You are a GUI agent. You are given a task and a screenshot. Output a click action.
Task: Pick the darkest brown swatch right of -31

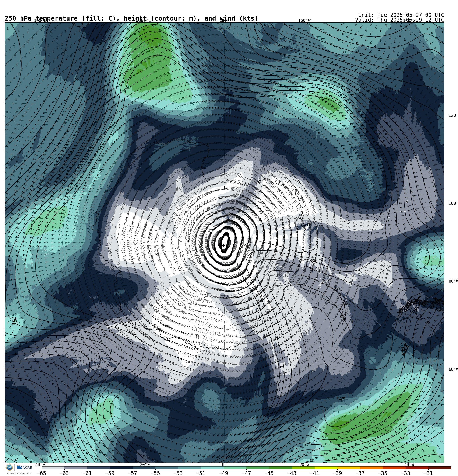[x=440, y=468]
